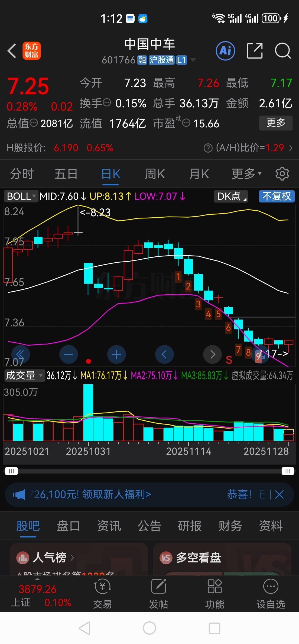
Task: Grab left handle of chart range slider
Action: [11, 471]
